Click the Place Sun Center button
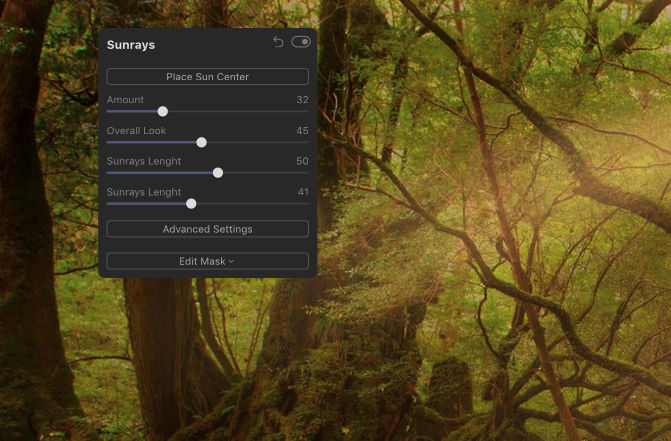Screen dimensions: 671x441 point(208,77)
